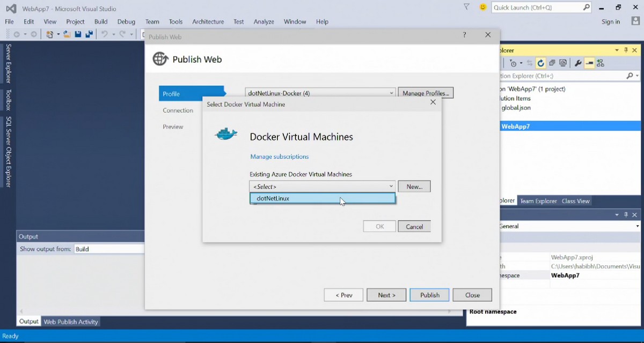Open the Edit menu
644x343 pixels.
[29, 21]
